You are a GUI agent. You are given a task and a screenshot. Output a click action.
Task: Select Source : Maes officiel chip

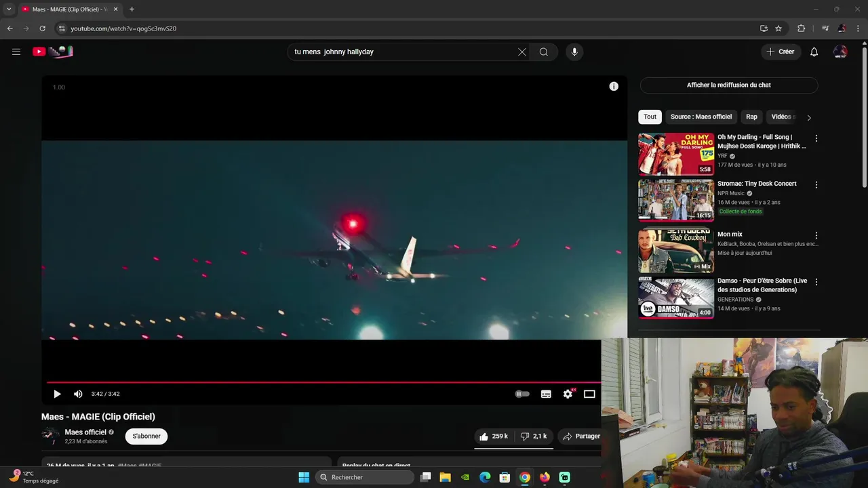[701, 117]
